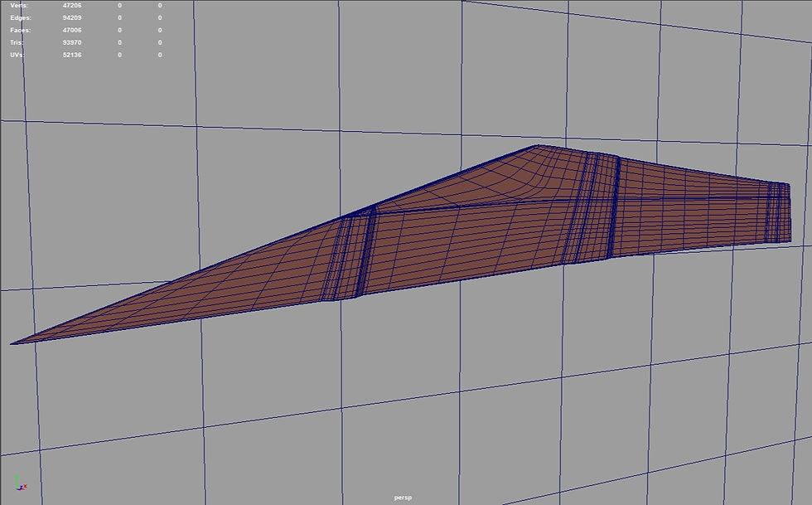Click the Verts label in the HUD
The image size is (812, 505).
[19, 5]
